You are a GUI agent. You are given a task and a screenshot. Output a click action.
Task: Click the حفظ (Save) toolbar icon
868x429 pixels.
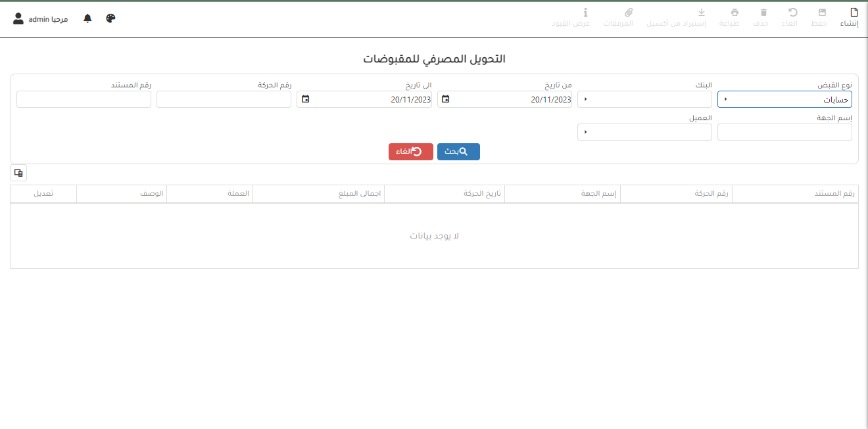click(x=822, y=12)
